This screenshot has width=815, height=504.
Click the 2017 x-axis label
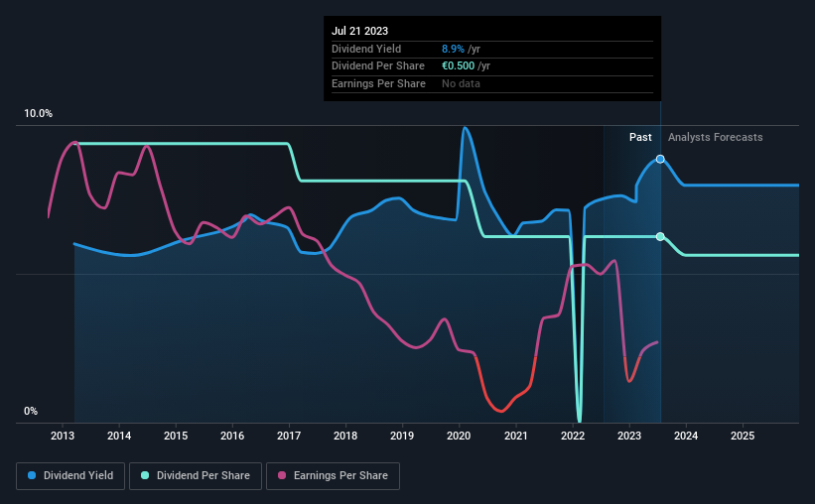[x=289, y=436]
